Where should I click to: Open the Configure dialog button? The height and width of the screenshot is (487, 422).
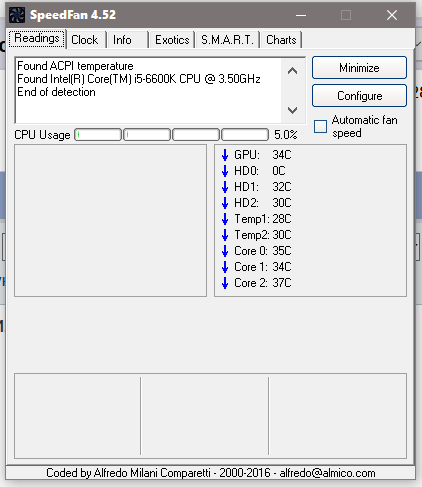[359, 96]
